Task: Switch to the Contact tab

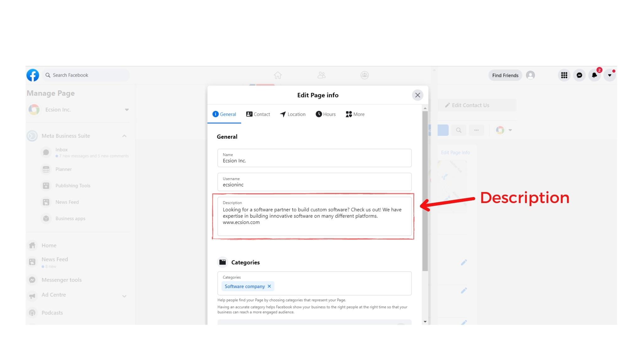Action: (258, 114)
